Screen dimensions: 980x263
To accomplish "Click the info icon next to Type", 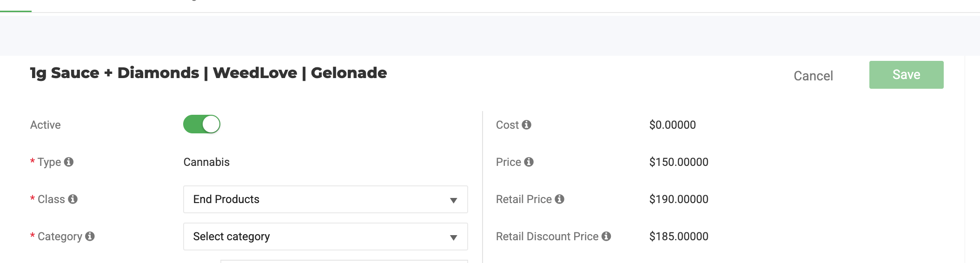I will (x=69, y=162).
